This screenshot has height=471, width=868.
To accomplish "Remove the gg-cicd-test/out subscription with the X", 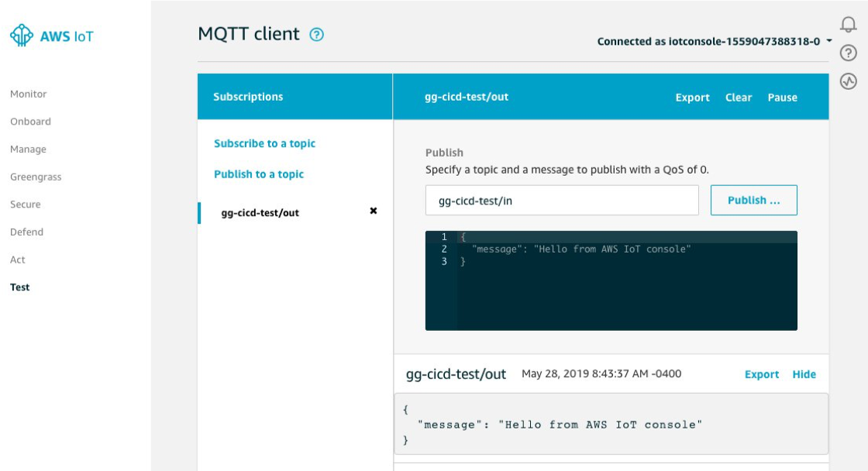I will [x=374, y=211].
